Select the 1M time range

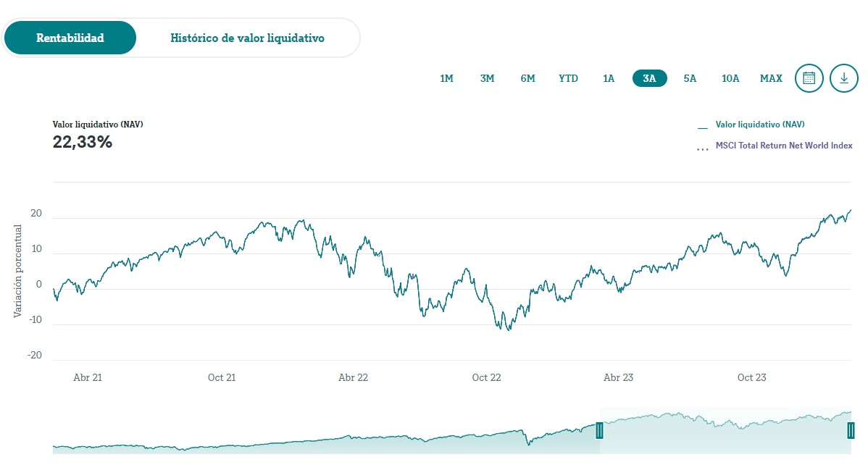(x=446, y=78)
